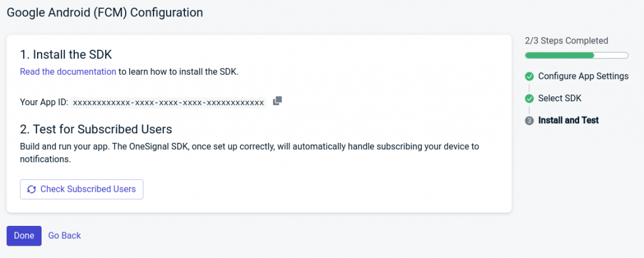644x258 pixels.
Task: Click the 2/3 Steps Completed text
Action: point(566,41)
